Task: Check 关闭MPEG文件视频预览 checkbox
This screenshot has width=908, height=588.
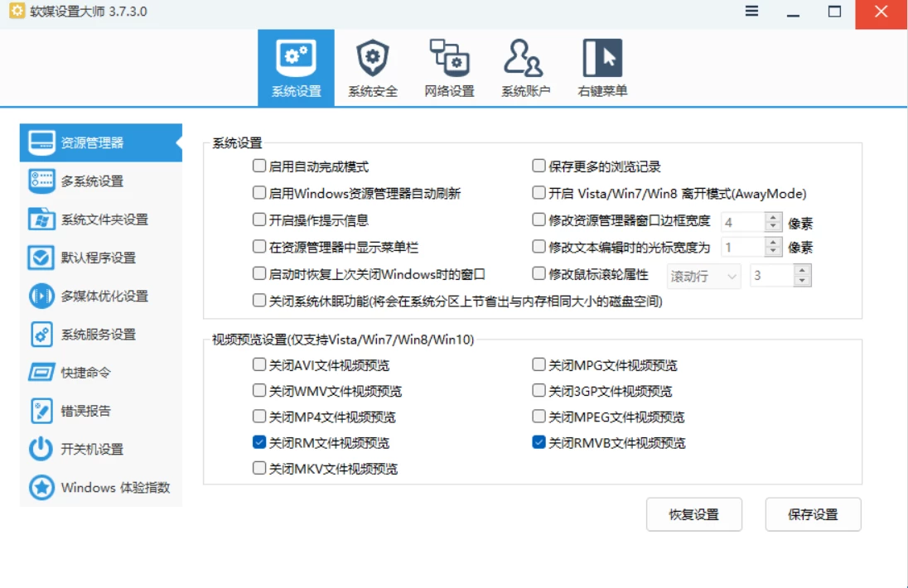Action: (539, 417)
